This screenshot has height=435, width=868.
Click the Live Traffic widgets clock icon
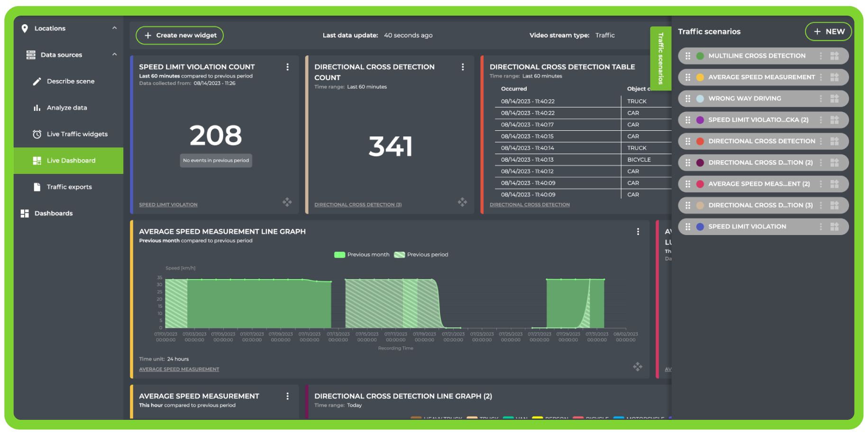(37, 134)
